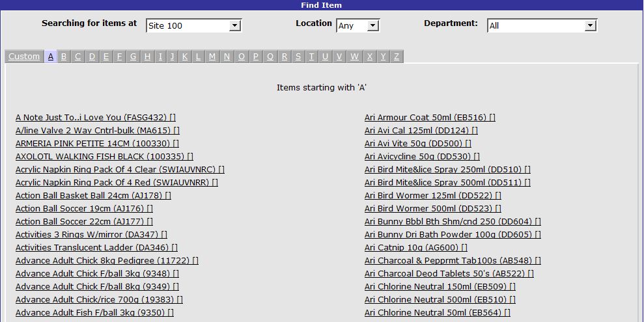Open Action Ball Basket Ball 24cm item

click(93, 196)
